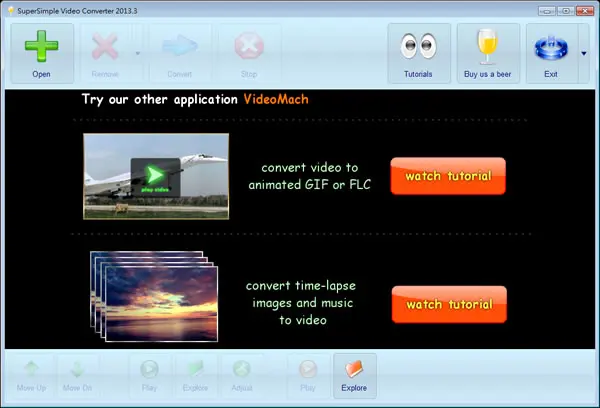Screen dimensions: 600x408
Task: Click the 'convert time-lapse images and music to video' text
Action: coord(301,303)
